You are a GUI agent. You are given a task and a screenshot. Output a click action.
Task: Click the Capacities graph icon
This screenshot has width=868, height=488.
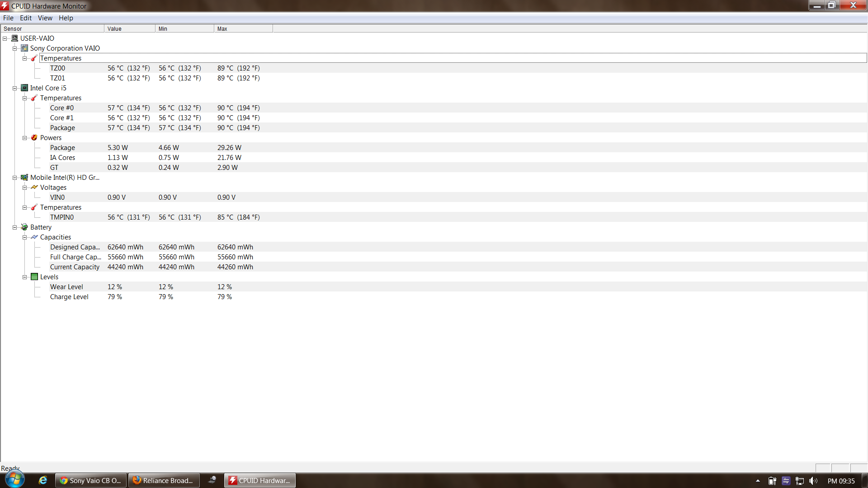click(x=34, y=237)
